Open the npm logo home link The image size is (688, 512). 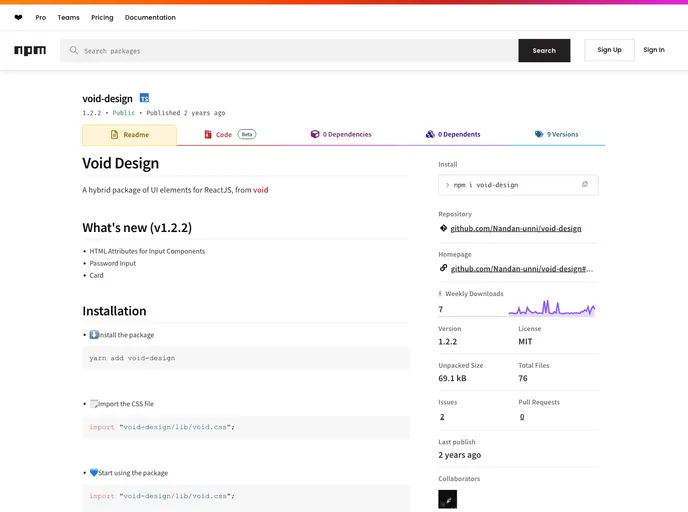[30, 50]
